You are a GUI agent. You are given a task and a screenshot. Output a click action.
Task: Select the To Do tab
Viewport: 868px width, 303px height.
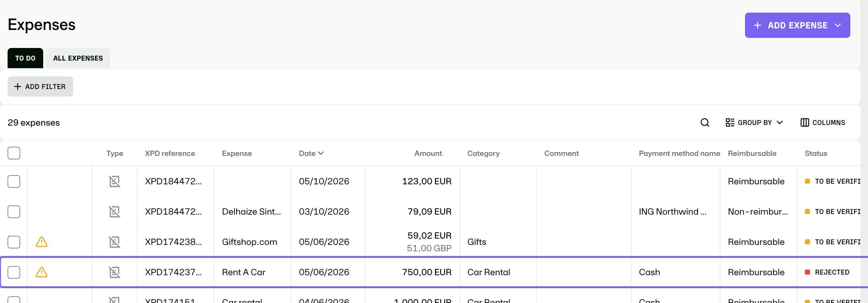25,58
